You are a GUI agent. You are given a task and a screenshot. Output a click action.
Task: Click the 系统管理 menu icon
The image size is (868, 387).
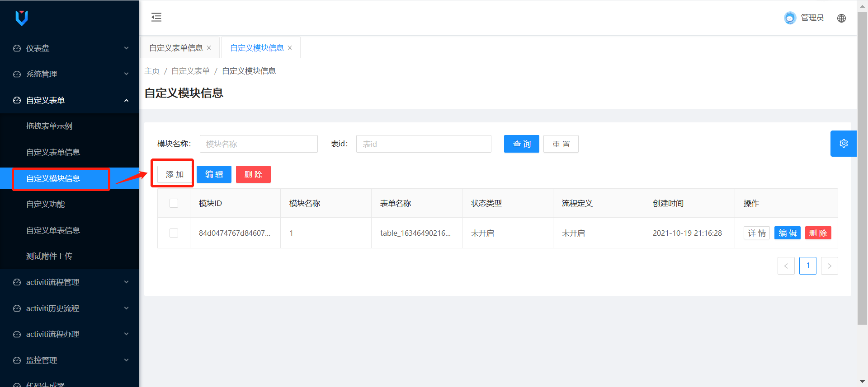[17, 74]
